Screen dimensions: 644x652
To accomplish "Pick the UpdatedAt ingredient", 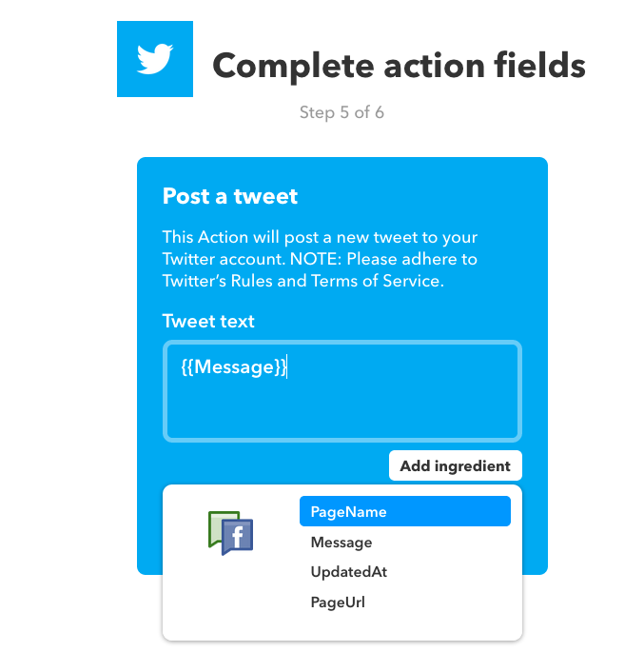I will (348, 572).
